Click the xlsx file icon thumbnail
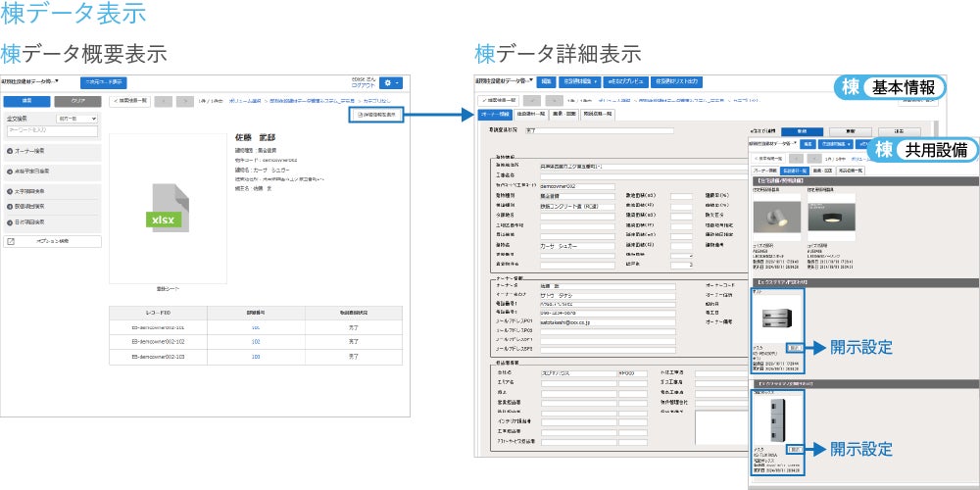This screenshot has width=980, height=490. click(167, 208)
